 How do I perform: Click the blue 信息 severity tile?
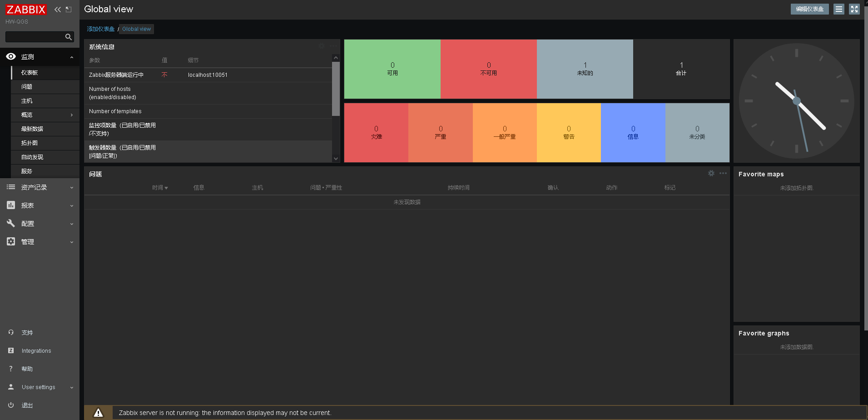[x=633, y=133]
